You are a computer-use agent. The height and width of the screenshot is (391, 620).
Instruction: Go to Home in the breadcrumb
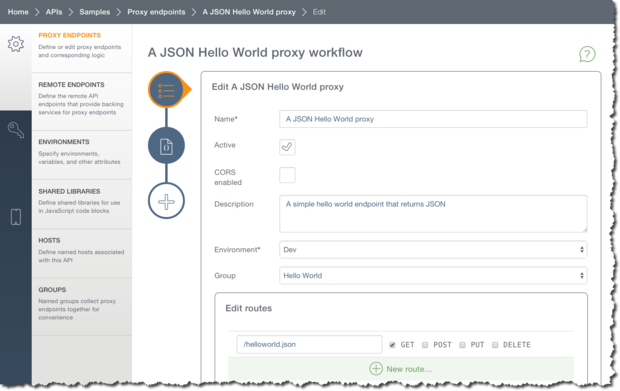(18, 12)
